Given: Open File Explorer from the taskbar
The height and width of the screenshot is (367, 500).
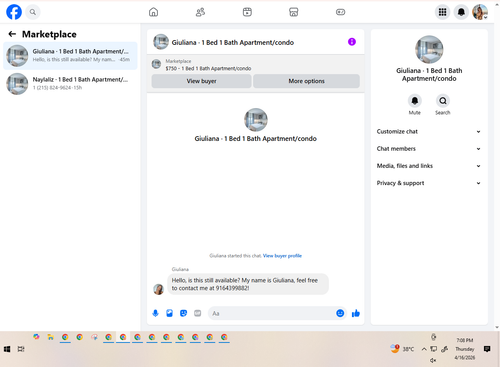Looking at the screenshot, I should (50, 337).
